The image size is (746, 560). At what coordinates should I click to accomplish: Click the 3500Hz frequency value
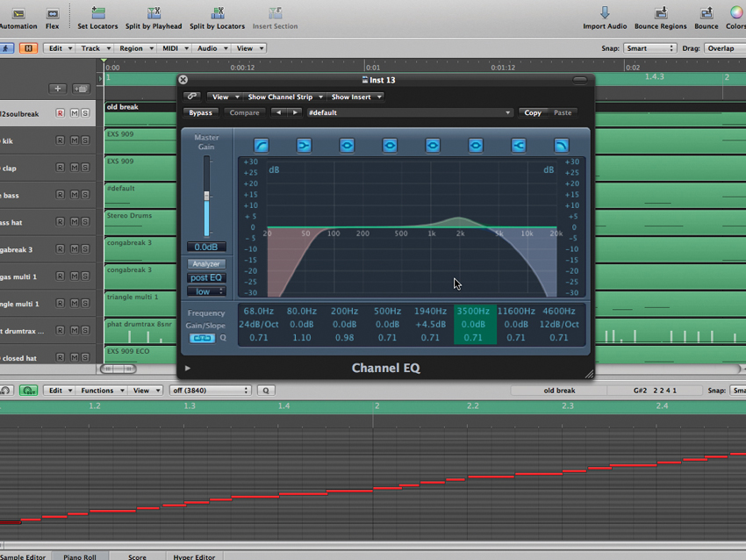pyautogui.click(x=473, y=312)
